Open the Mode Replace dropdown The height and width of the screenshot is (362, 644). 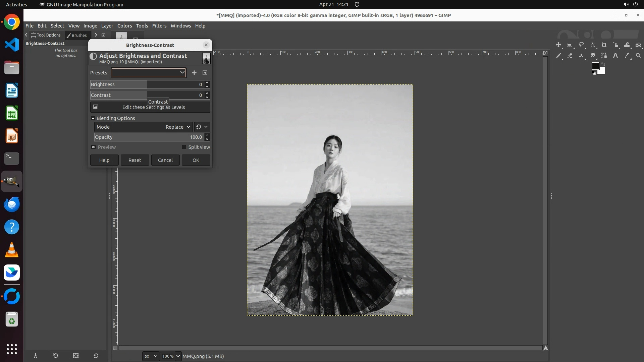(x=177, y=127)
